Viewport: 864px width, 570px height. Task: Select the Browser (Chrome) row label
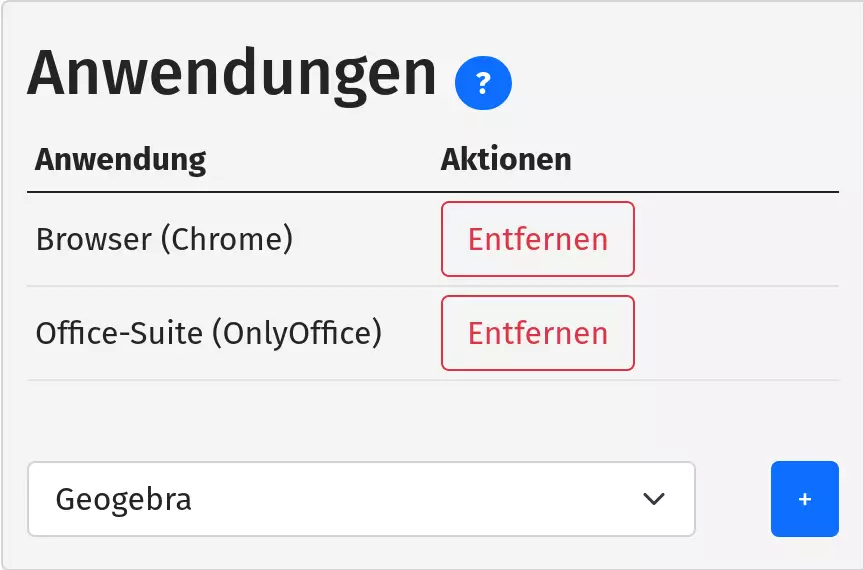tap(164, 240)
